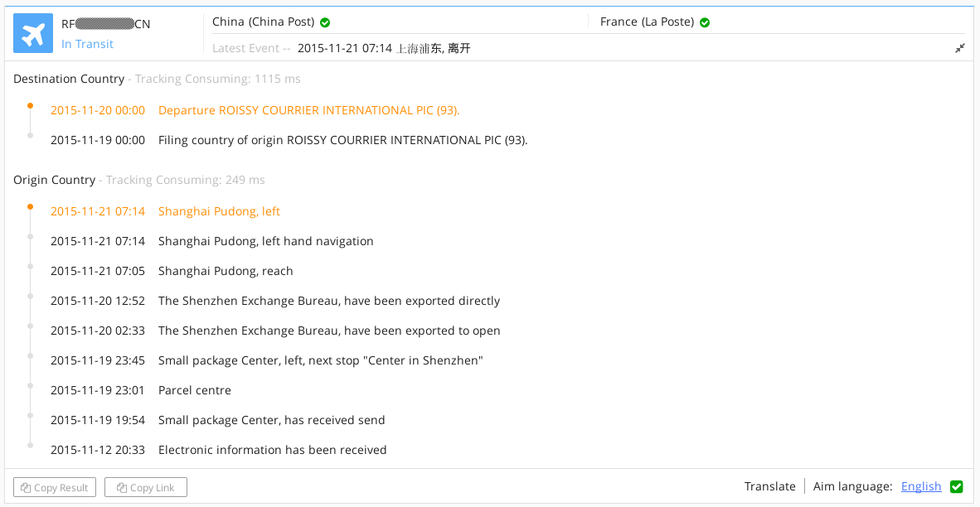
Task: Click the masked tracking number
Action: 105,24
